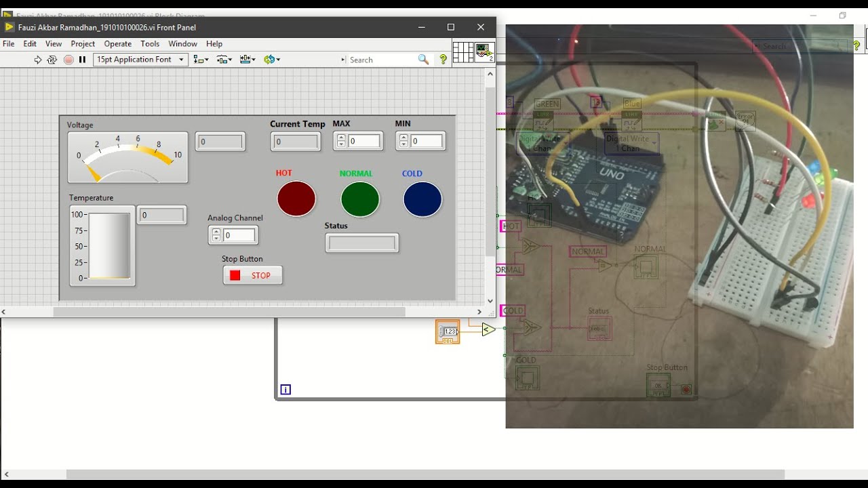
Task: Click the Current Temp indicator field
Action: point(296,142)
